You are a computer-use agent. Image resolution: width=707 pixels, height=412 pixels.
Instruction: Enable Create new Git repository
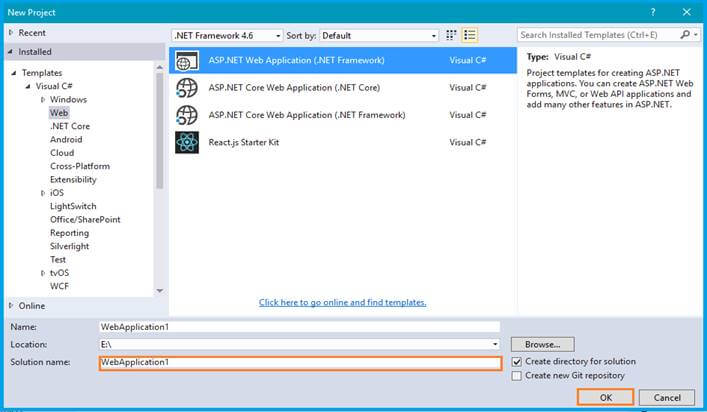click(517, 375)
